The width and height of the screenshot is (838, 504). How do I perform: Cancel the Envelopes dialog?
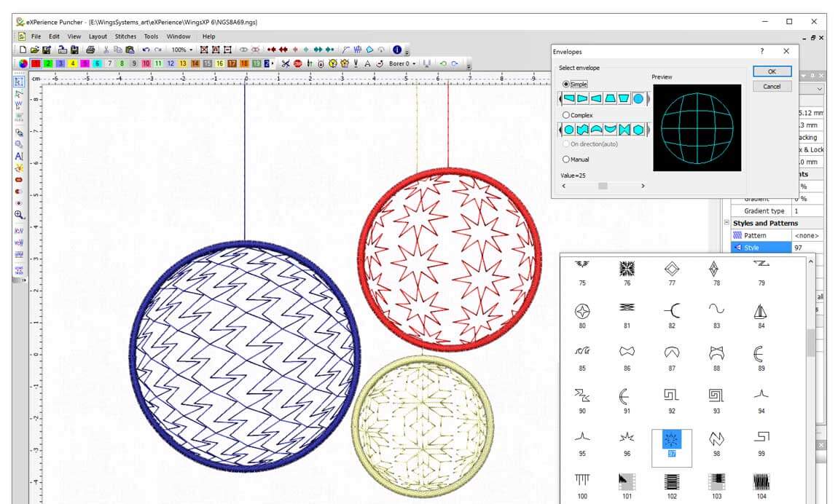click(771, 86)
